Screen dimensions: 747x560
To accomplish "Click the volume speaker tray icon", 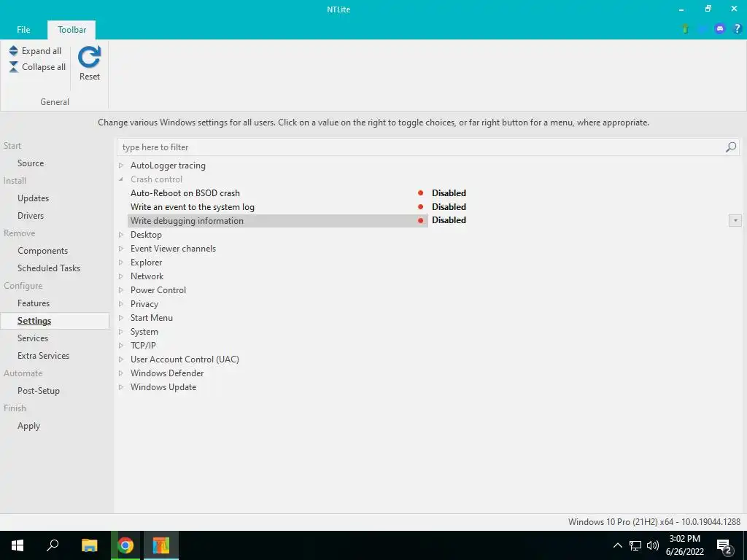I will [653, 545].
